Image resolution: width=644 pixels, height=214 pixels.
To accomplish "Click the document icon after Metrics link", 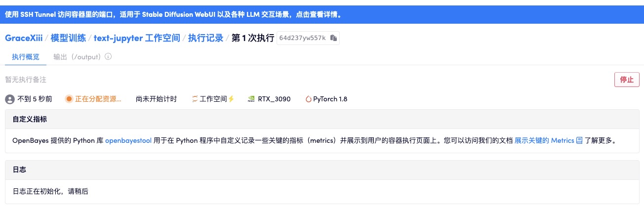I will tap(579, 140).
